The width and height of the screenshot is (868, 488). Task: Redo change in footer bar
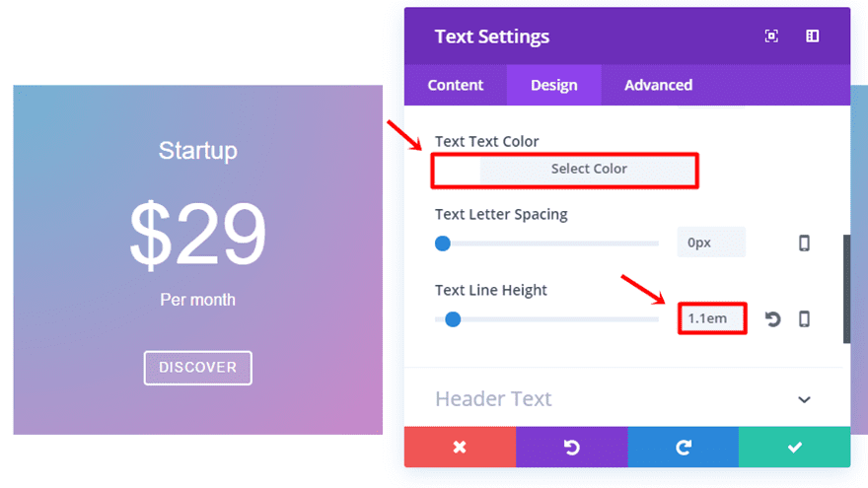click(x=683, y=448)
